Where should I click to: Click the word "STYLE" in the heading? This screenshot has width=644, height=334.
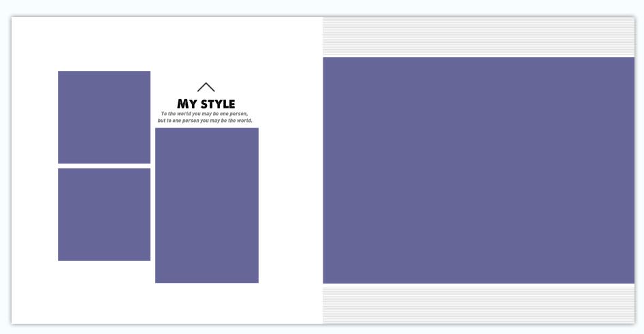pos(218,104)
